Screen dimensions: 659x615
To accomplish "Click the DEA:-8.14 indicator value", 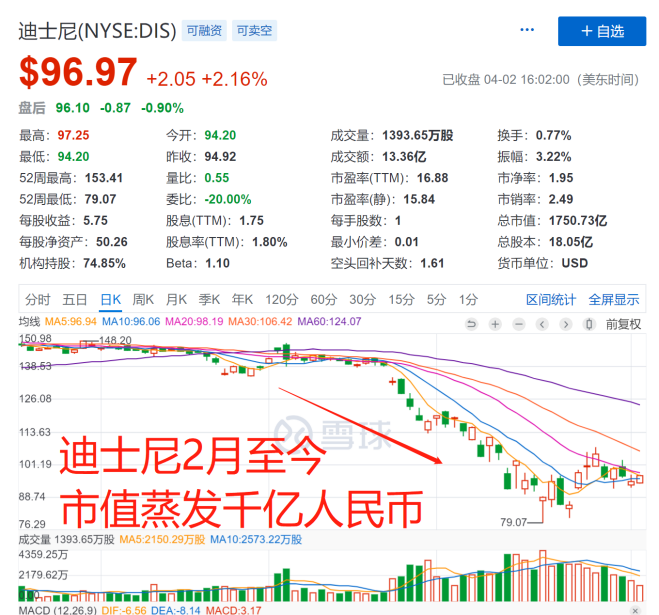I will [176, 610].
